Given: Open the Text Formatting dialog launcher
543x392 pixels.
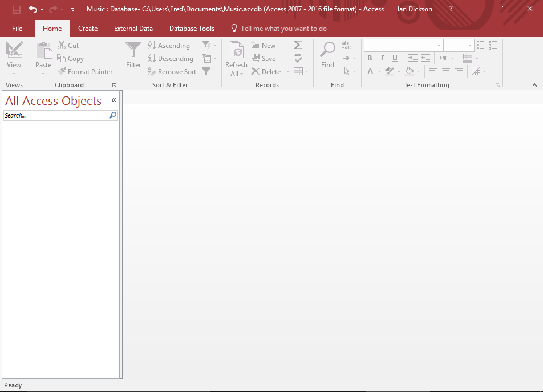Looking at the screenshot, I should click(x=497, y=85).
